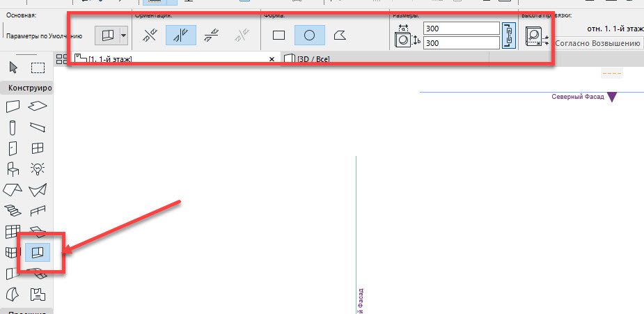
Task: Select the Slab tool
Action: click(38, 107)
